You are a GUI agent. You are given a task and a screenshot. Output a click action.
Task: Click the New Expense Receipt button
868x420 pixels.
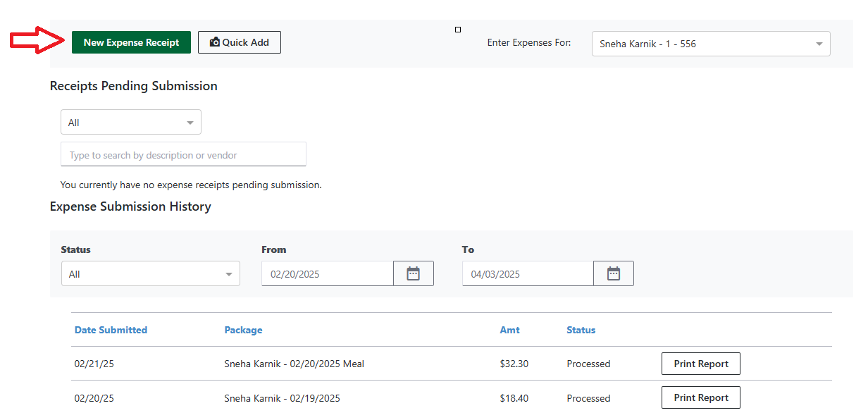tap(131, 42)
